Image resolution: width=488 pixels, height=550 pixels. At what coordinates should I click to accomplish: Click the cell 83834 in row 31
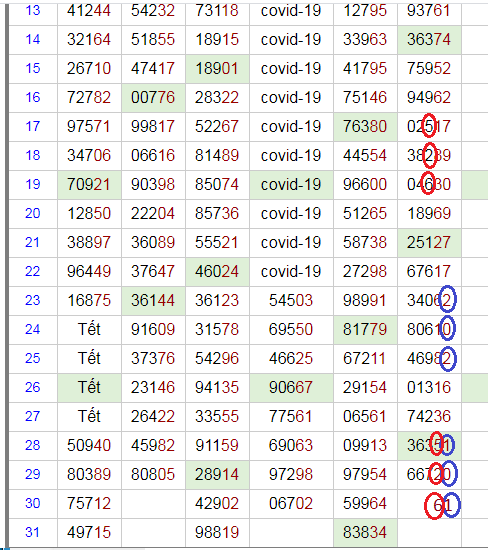point(365,532)
